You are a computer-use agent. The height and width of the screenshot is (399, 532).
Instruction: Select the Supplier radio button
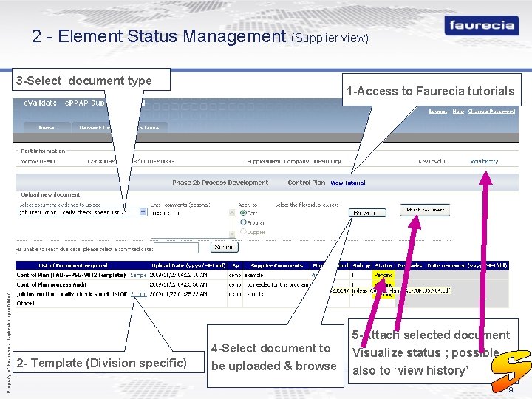pos(243,232)
